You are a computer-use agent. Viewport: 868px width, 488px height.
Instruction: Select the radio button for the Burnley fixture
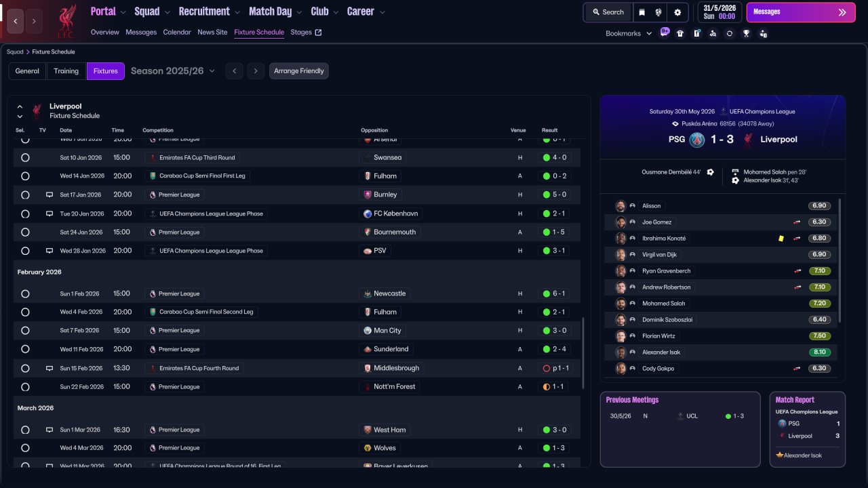pos(25,195)
